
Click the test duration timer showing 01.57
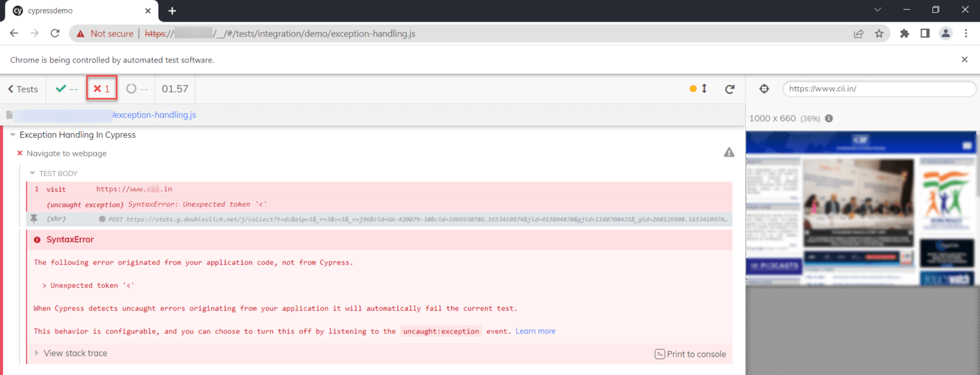175,89
